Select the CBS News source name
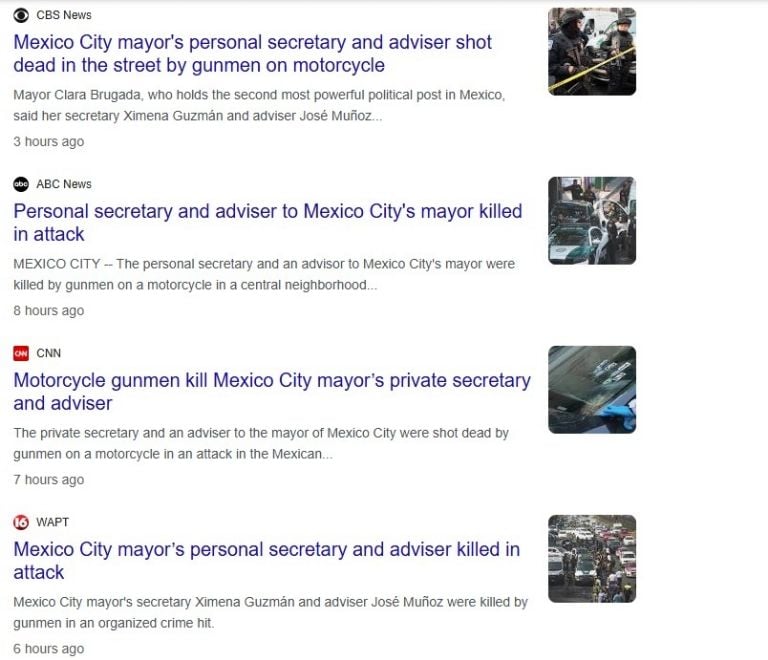The image size is (768, 660). [x=64, y=15]
